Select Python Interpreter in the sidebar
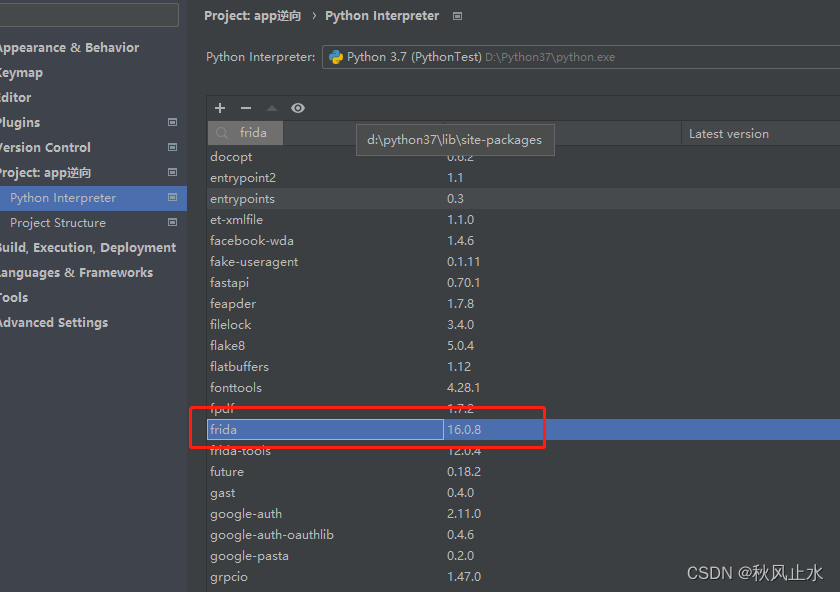The image size is (840, 592). pyautogui.click(x=93, y=198)
